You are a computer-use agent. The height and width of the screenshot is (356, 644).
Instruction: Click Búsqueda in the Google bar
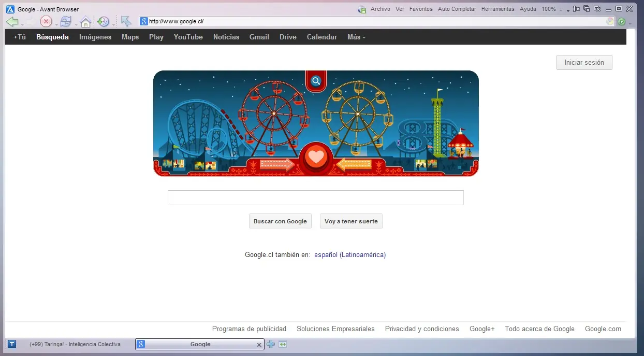point(52,37)
